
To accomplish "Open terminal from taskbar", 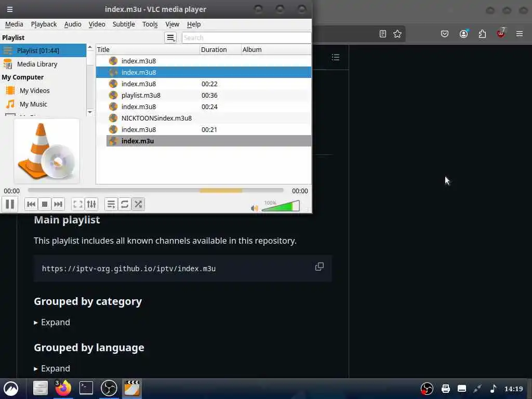I will (x=86, y=388).
